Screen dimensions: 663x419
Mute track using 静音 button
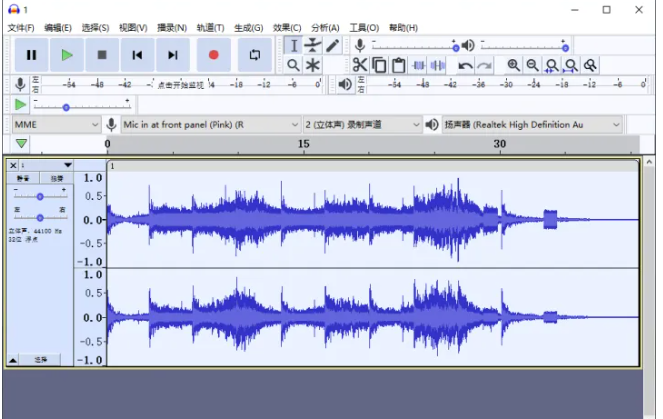point(24,178)
